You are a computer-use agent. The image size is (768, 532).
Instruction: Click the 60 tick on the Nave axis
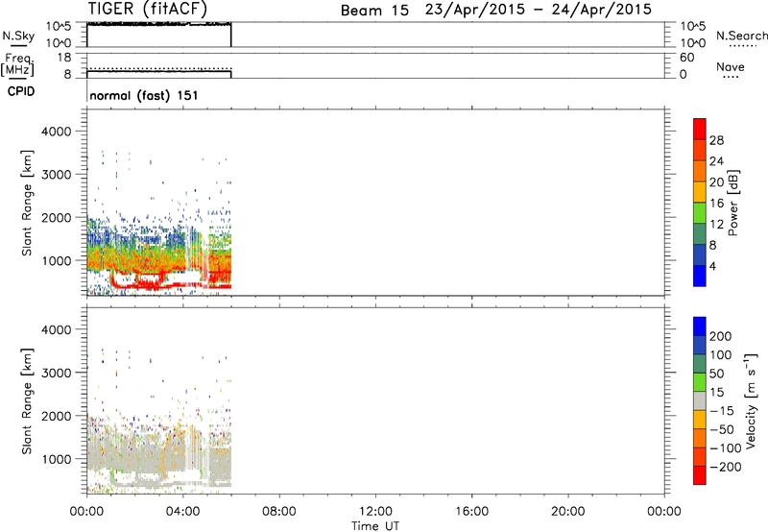pyautogui.click(x=686, y=58)
